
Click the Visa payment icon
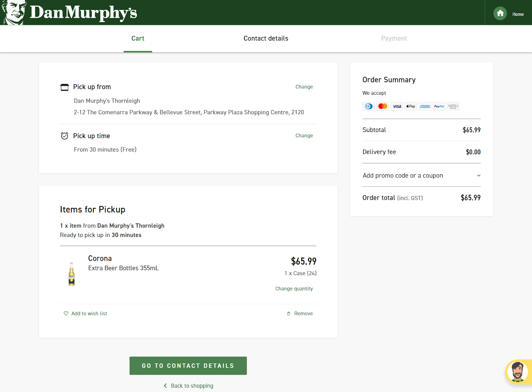[397, 106]
